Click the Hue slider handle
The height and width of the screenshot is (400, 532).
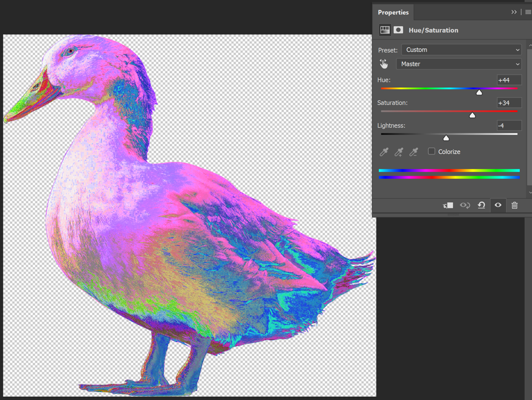pyautogui.click(x=479, y=92)
